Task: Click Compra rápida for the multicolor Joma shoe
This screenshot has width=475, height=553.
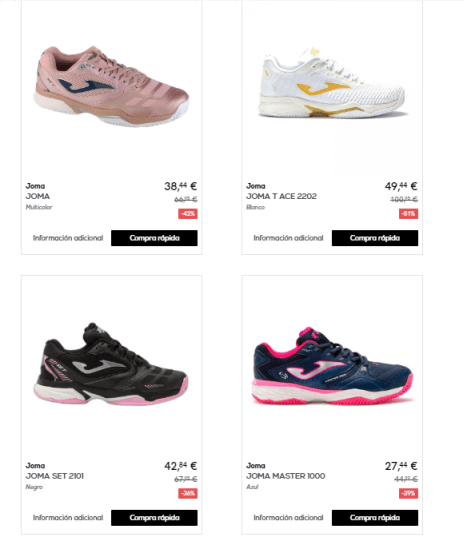Action: [154, 238]
